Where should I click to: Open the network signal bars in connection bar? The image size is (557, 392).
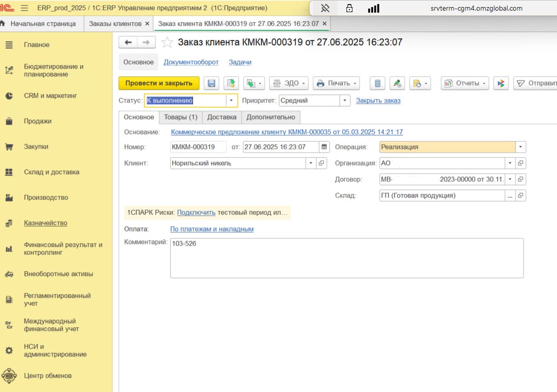click(373, 8)
